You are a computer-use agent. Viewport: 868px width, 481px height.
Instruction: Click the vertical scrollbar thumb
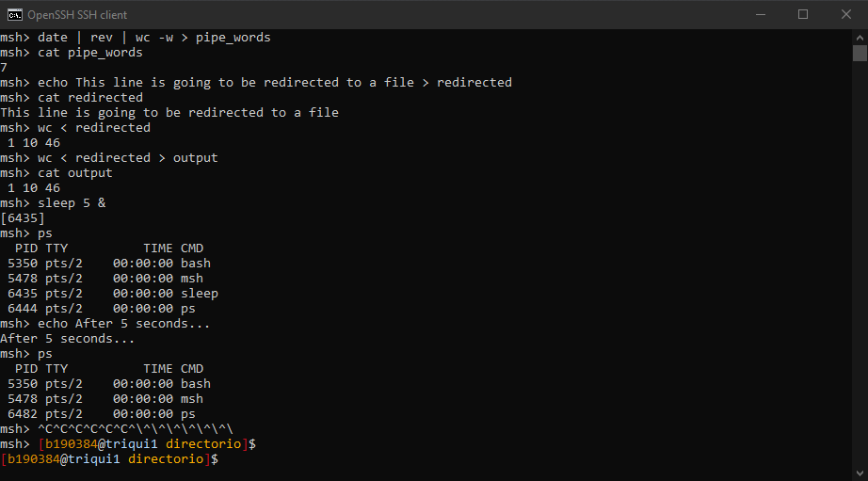[x=860, y=53]
